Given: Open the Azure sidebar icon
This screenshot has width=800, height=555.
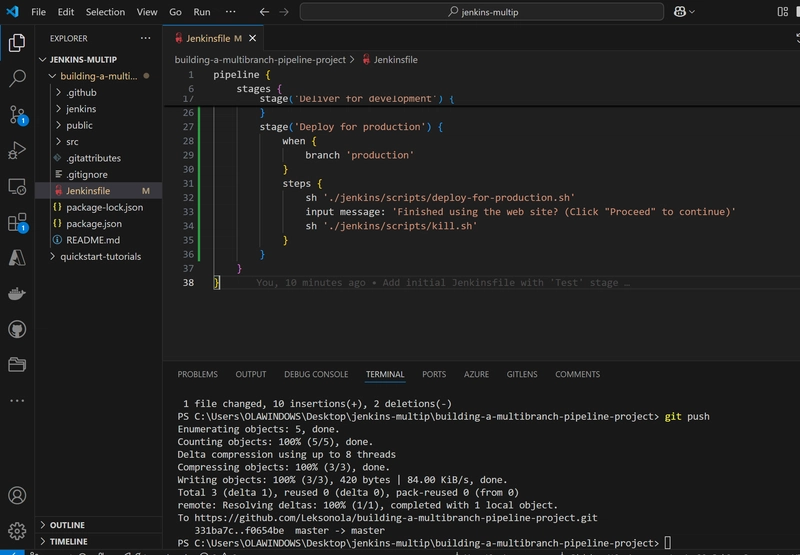Looking at the screenshot, I should tap(17, 258).
